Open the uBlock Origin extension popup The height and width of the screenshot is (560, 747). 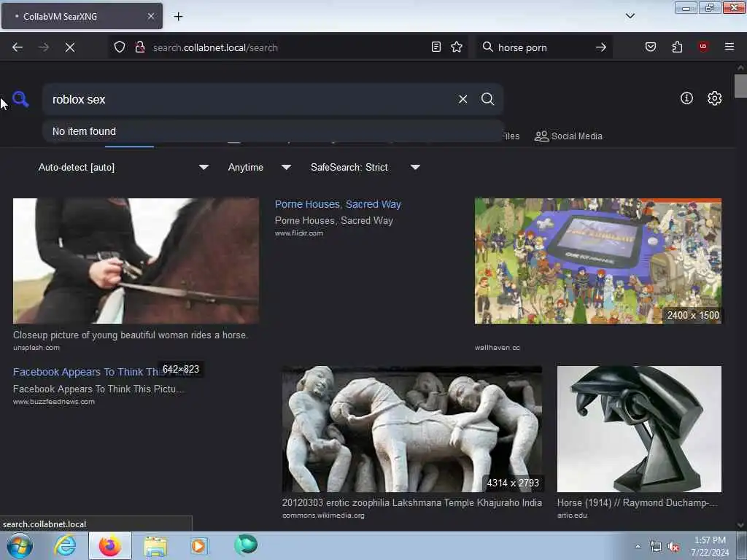[703, 47]
